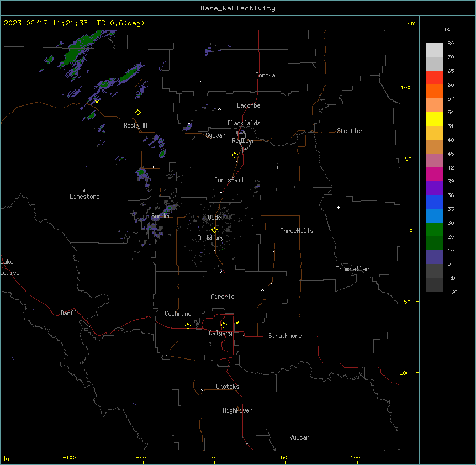Click the yellow marker south of Cochrane
The width and height of the screenshot is (476, 465).
click(x=188, y=326)
